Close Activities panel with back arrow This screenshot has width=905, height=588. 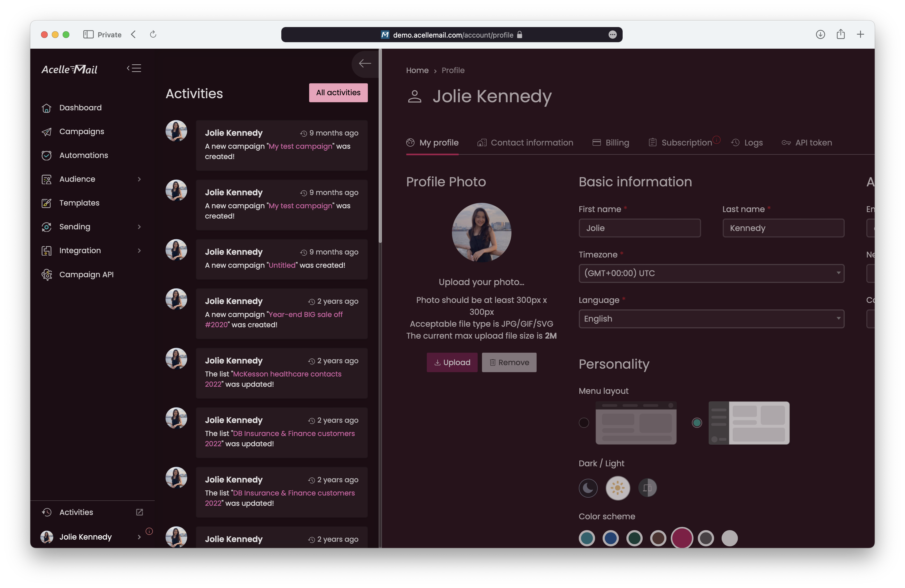click(365, 64)
